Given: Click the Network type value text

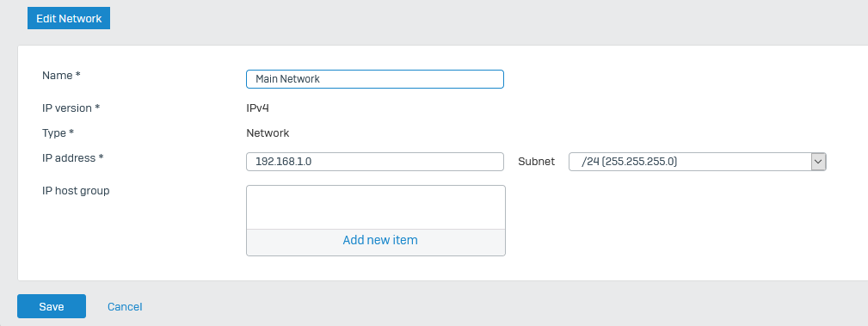Looking at the screenshot, I should [x=268, y=132].
